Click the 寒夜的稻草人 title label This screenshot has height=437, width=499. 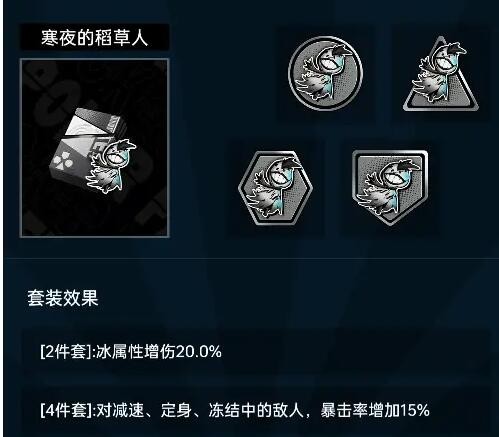tap(95, 37)
